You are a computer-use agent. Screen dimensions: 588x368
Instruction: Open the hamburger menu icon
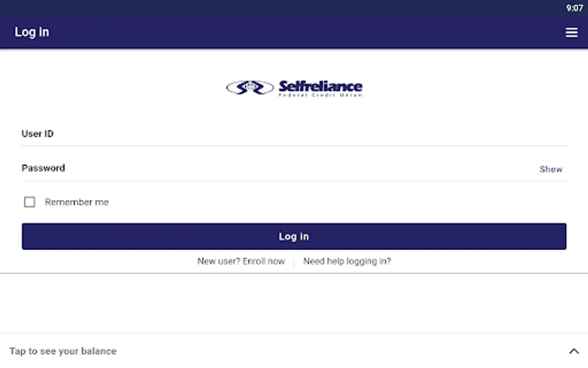tap(571, 32)
